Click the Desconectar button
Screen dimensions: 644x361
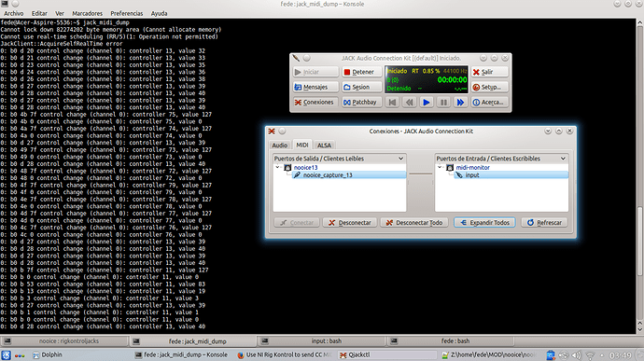(x=350, y=223)
